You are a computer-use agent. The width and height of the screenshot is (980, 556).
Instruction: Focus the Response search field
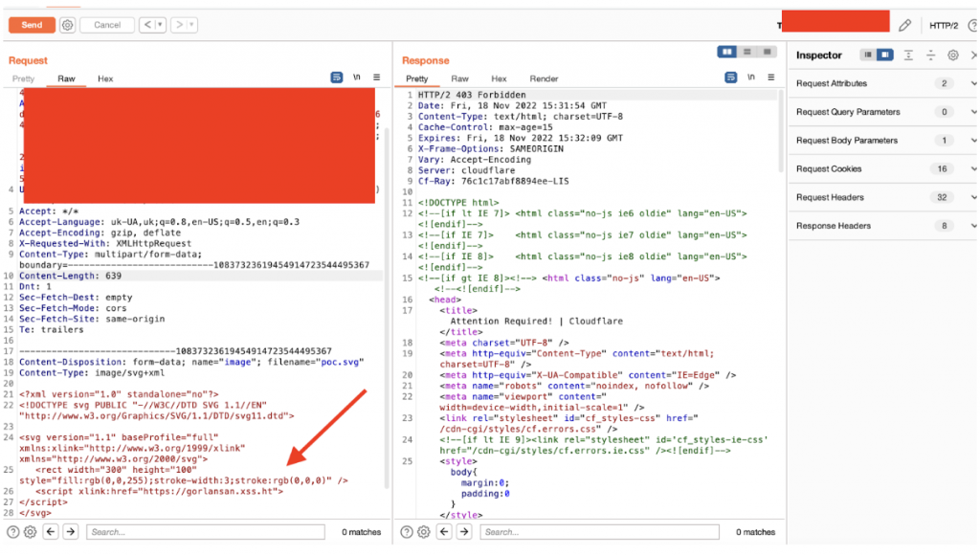pyautogui.click(x=599, y=532)
